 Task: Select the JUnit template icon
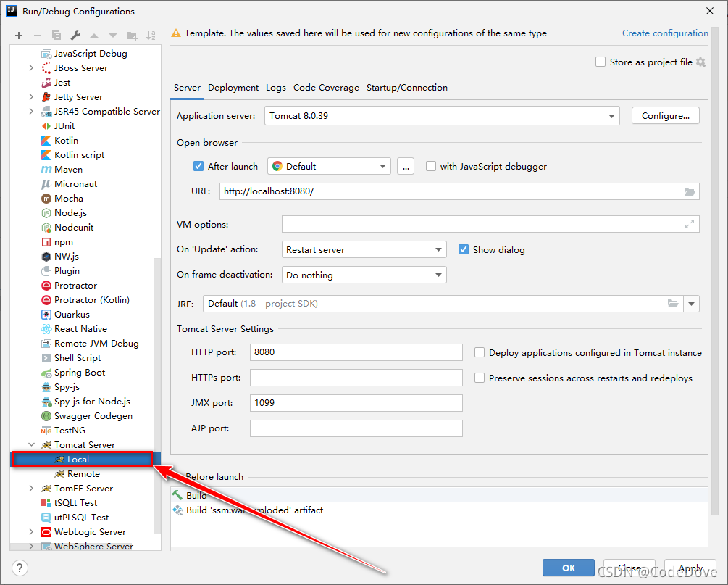46,126
